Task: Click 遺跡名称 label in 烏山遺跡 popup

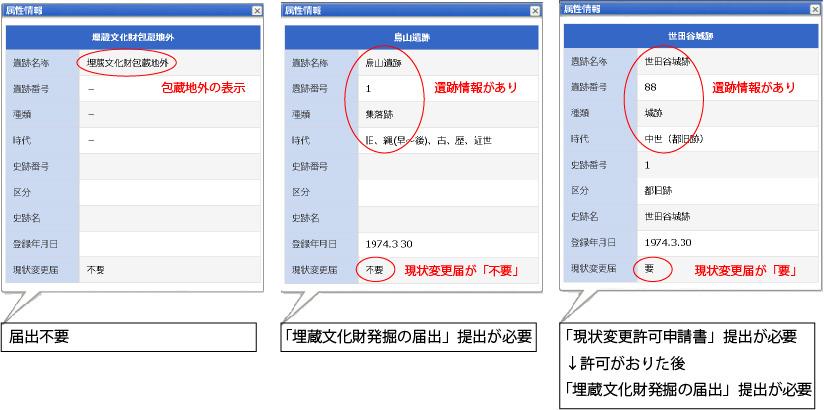Action: (x=310, y=63)
